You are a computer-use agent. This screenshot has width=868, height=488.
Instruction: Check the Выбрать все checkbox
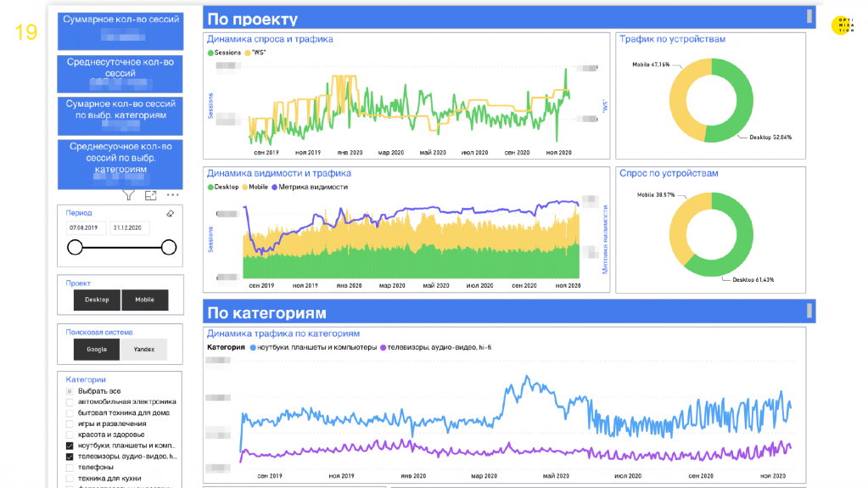click(x=70, y=391)
